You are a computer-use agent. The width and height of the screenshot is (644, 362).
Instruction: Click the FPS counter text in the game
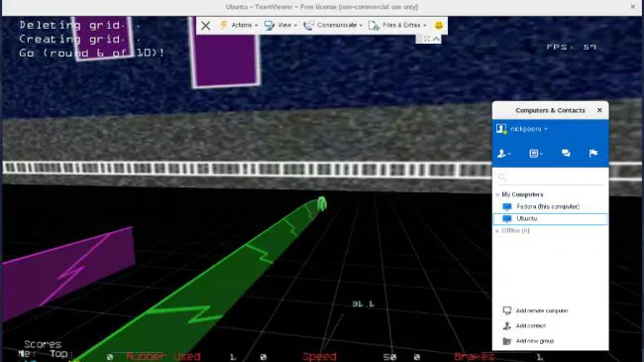pos(571,48)
